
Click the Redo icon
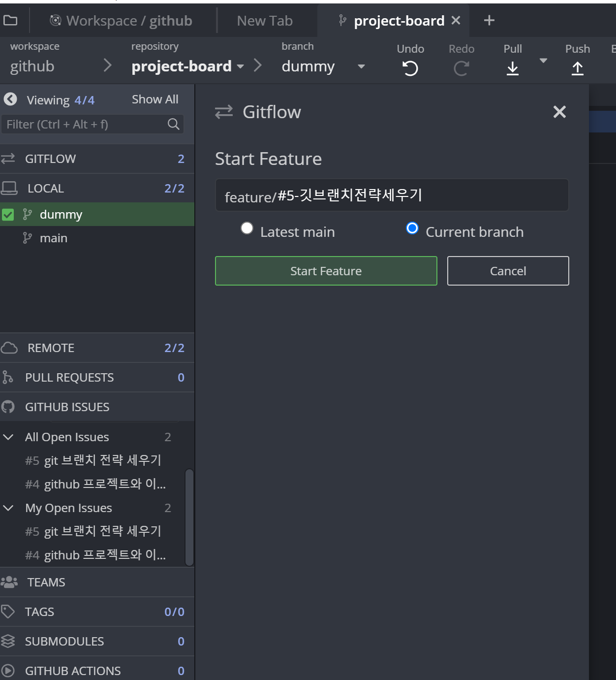coord(461,68)
